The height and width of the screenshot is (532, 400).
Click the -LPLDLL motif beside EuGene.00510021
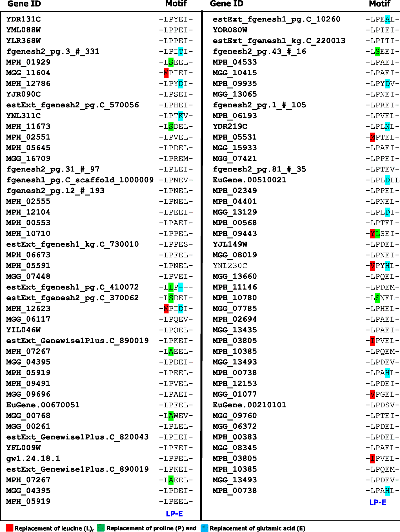[x=383, y=180]
